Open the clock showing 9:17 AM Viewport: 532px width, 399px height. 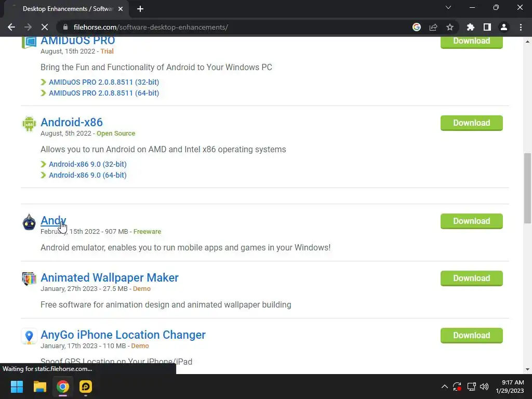(x=510, y=387)
